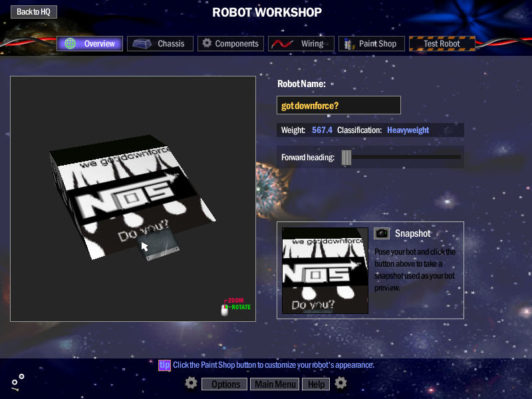Screen dimensions: 532x399
Task: Click the Robot Name label
Action: tap(301, 84)
